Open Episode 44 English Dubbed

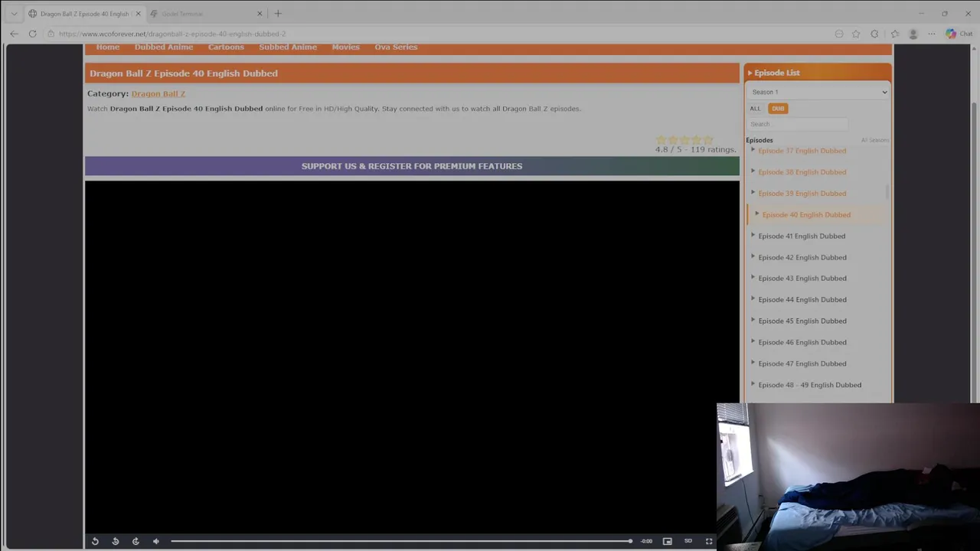(x=802, y=300)
